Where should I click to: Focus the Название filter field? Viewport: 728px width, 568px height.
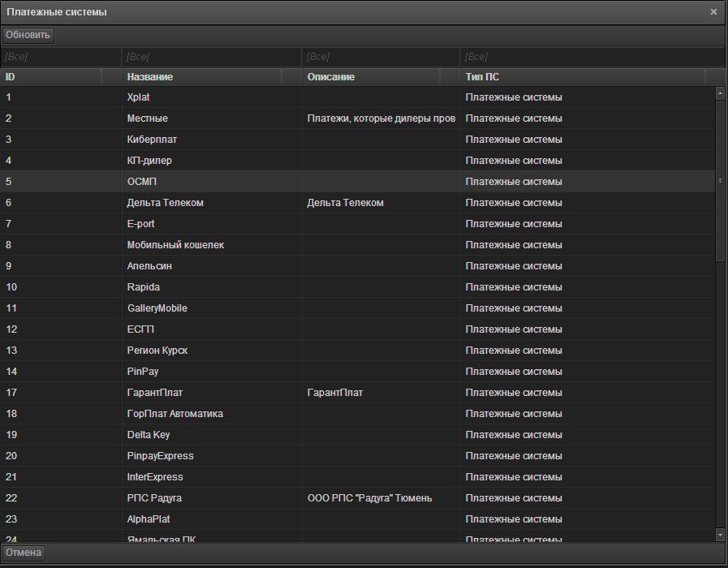point(211,57)
